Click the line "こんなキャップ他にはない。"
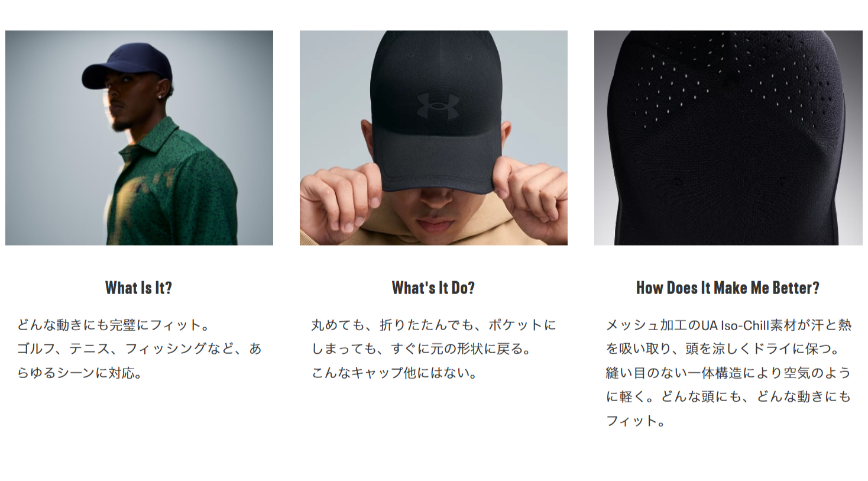This screenshot has width=868, height=481. 394,373
